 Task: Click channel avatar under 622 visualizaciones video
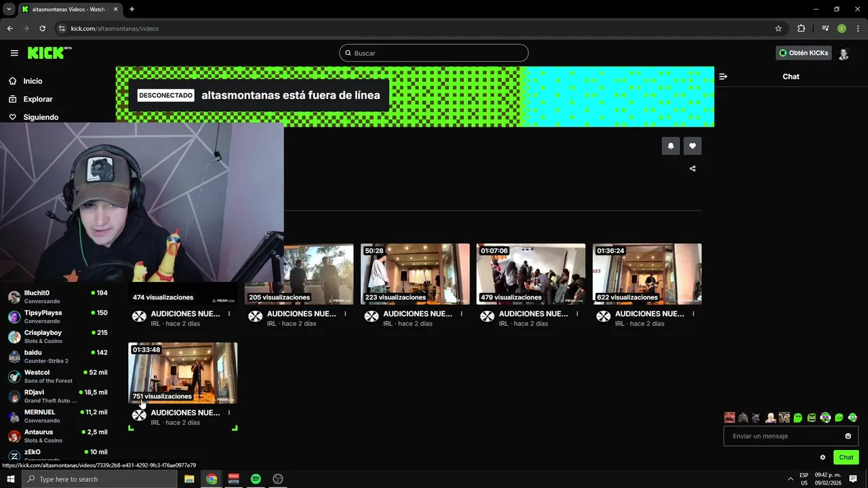(x=604, y=317)
